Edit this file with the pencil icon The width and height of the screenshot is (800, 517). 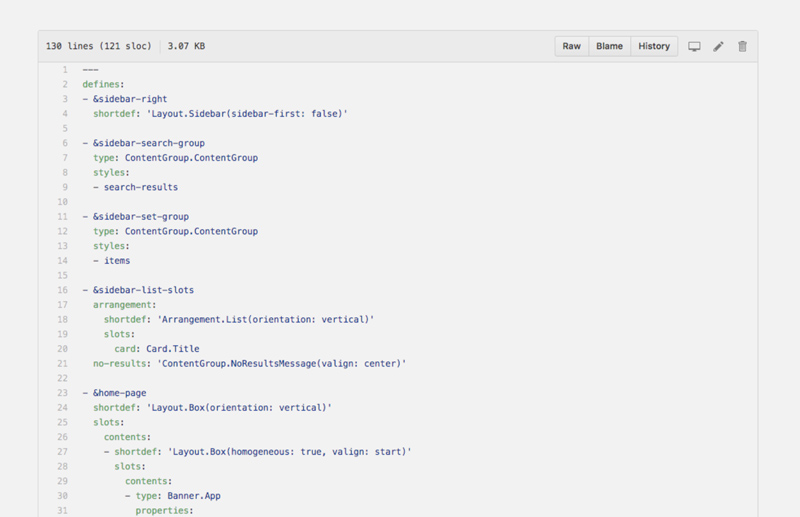718,46
